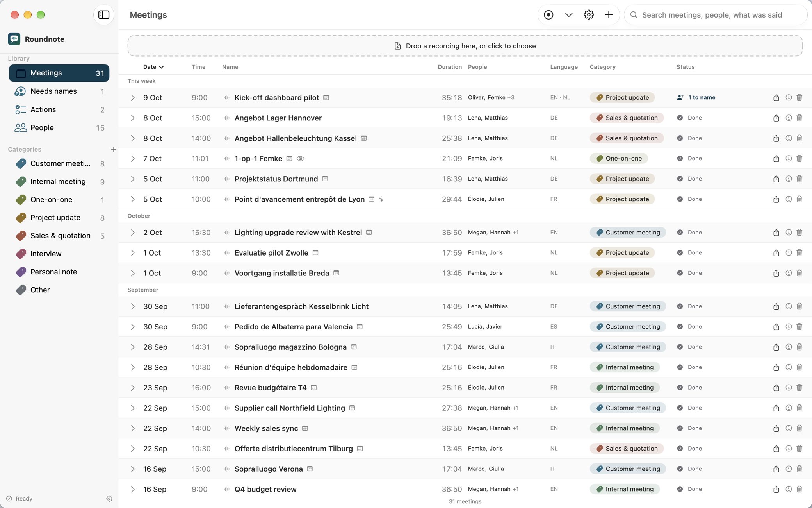
Task: Click the drop a recording zone
Action: [465, 46]
